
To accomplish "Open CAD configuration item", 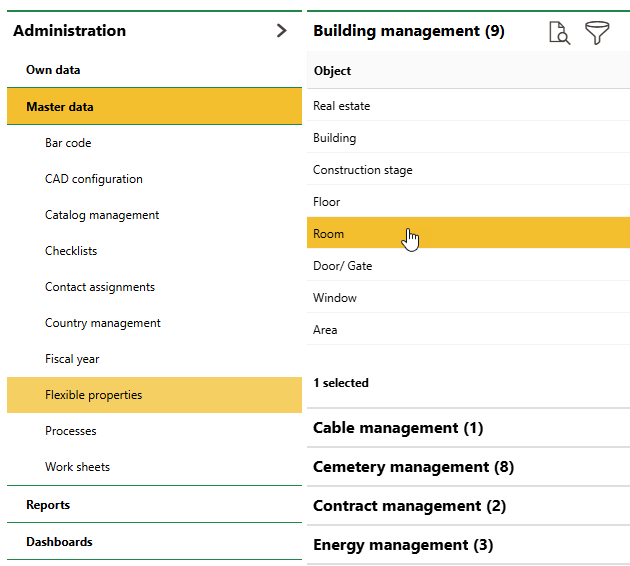I will (x=94, y=179).
